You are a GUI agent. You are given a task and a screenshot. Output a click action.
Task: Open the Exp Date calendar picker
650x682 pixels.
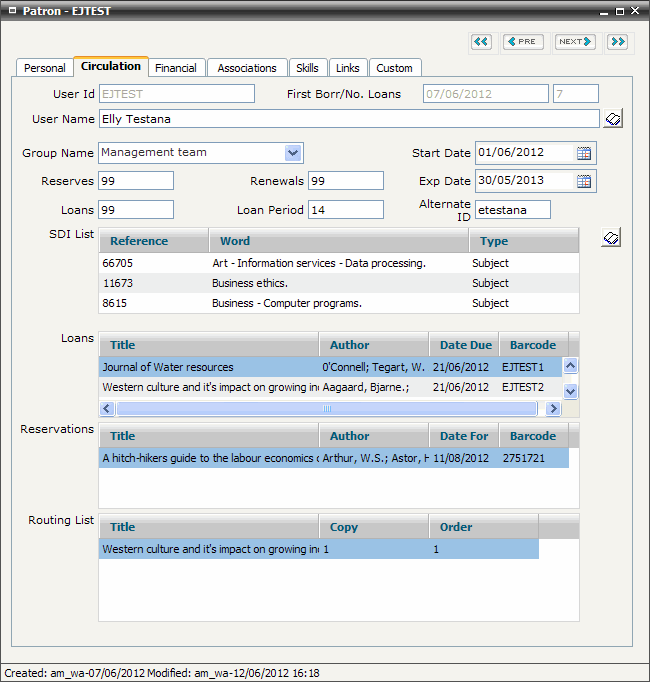pyautogui.click(x=585, y=181)
